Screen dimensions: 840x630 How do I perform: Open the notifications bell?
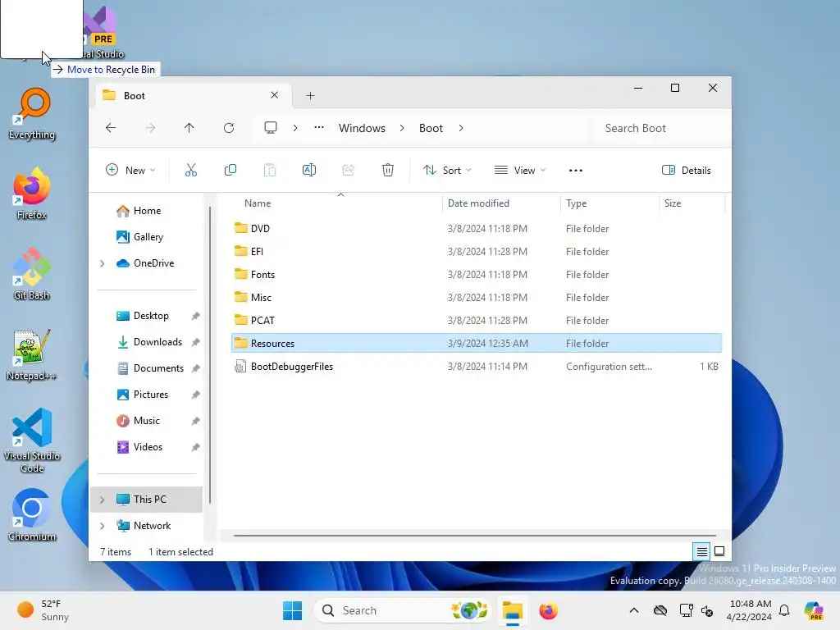point(784,610)
